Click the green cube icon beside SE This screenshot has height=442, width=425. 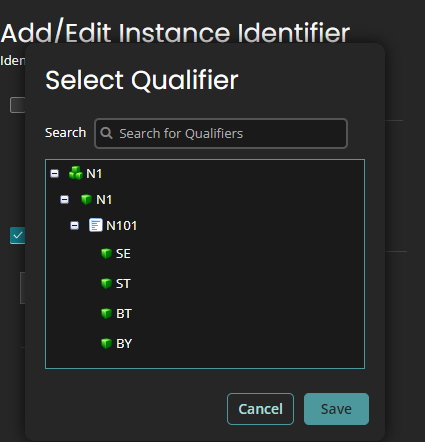coord(106,253)
